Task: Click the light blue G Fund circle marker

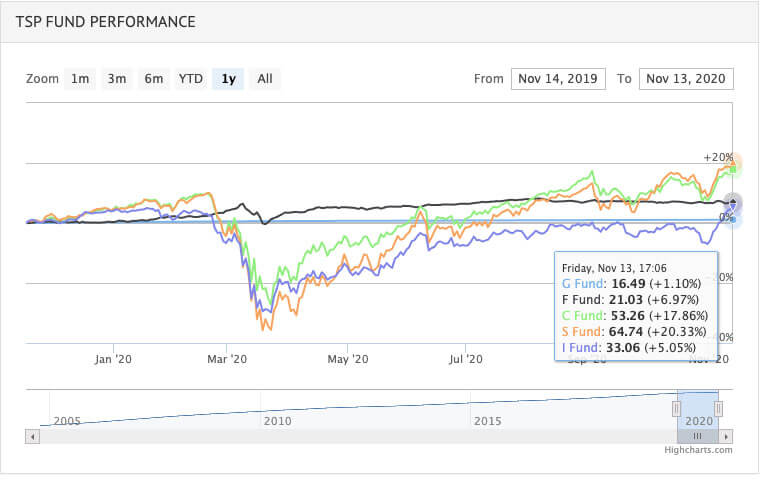Action: coord(734,219)
